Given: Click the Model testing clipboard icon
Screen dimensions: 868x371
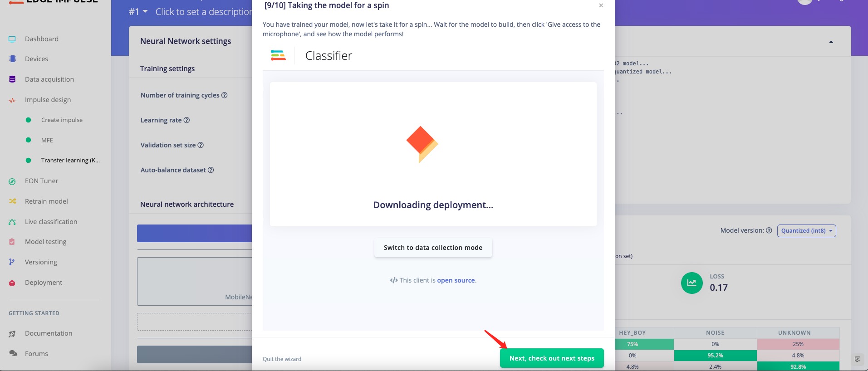Looking at the screenshot, I should click(x=12, y=242).
